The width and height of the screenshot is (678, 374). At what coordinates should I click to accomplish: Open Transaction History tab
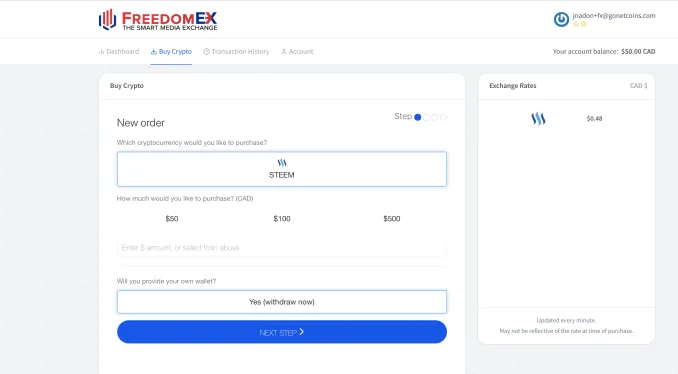[x=236, y=51]
